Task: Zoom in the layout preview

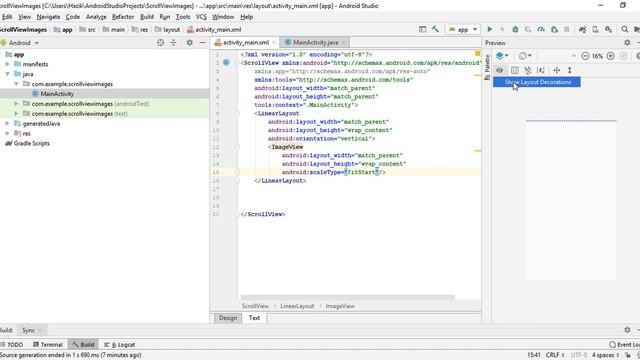Action: (x=611, y=56)
